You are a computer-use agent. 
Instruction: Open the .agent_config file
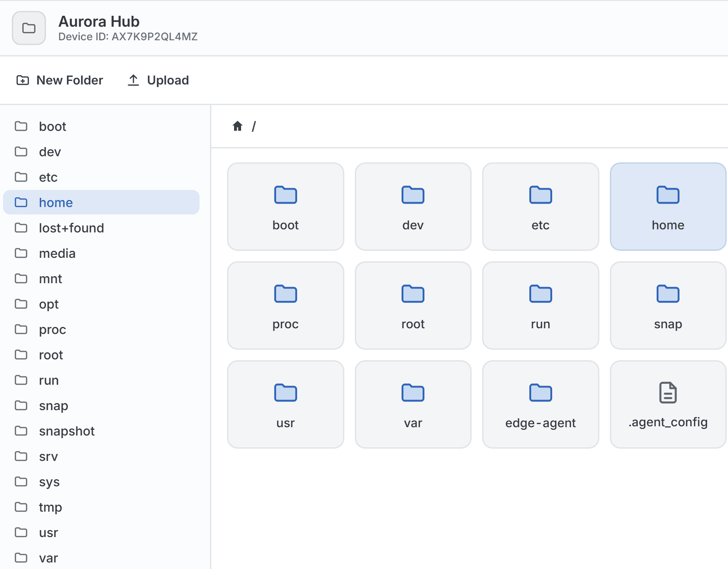pos(668,404)
